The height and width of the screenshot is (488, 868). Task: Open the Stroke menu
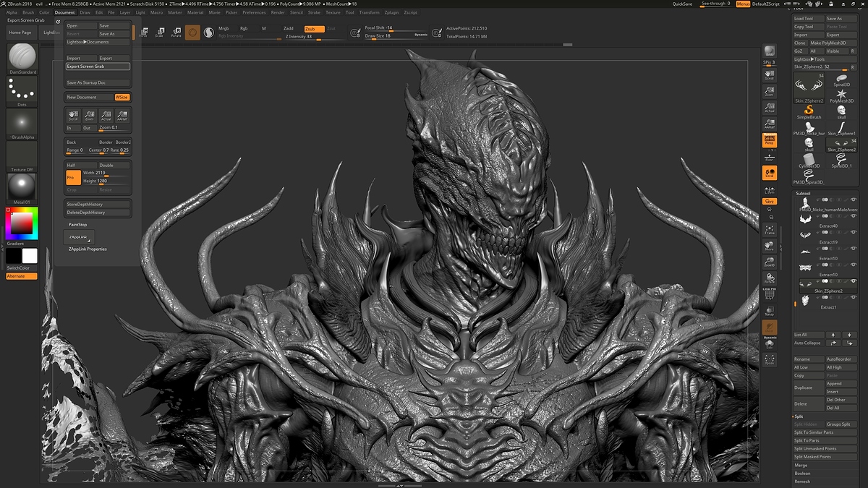[x=314, y=12]
